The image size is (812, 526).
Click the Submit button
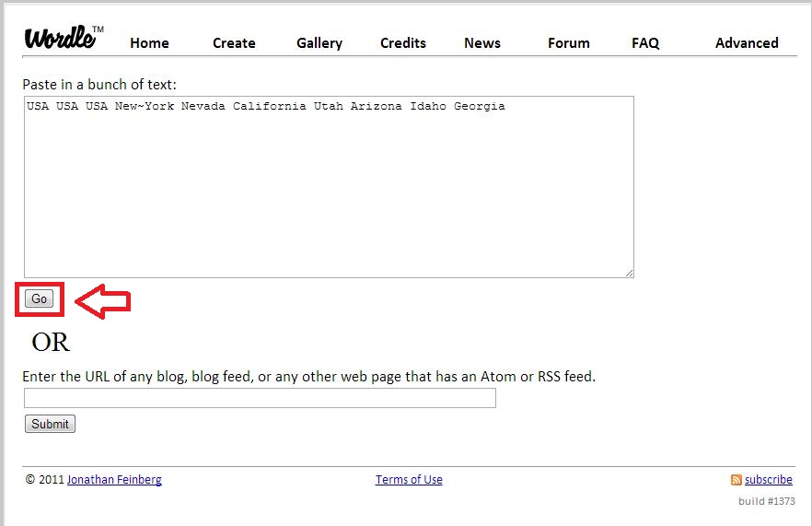click(x=50, y=424)
